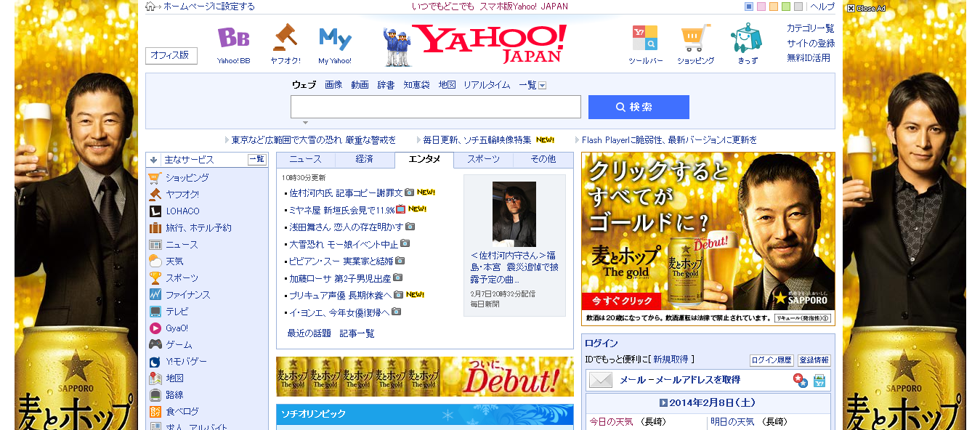This screenshot has height=430, width=980.
Task: Switch to the 経済 tab
Action: click(x=365, y=159)
